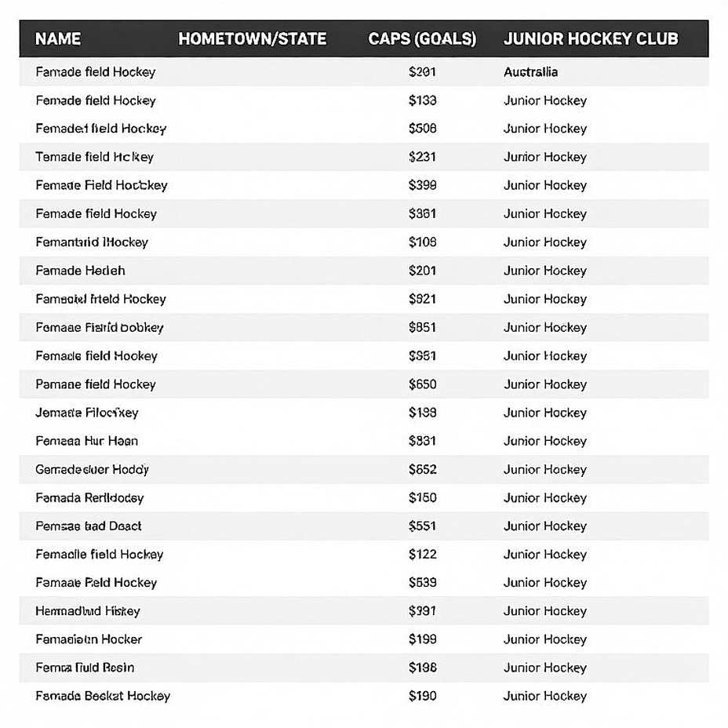This screenshot has width=728, height=728.
Task: Click the HOMETOWN/STATE column header
Action: coord(253,39)
